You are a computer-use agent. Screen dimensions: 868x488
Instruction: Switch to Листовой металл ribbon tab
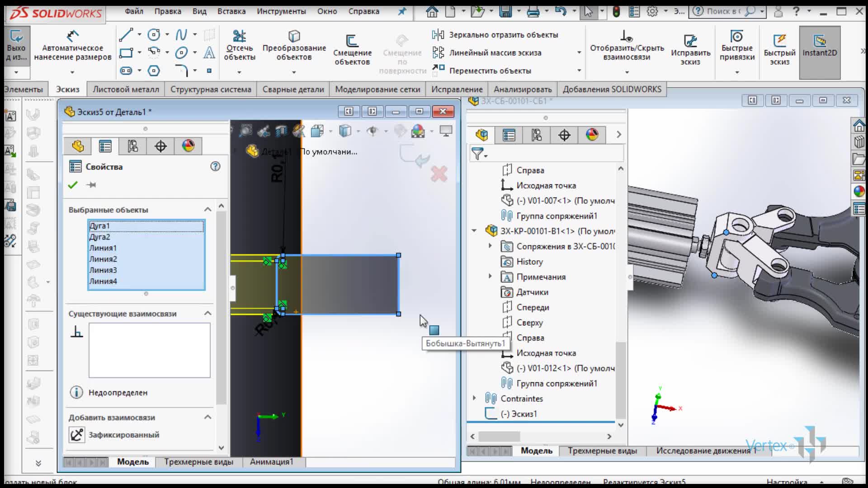pos(126,89)
